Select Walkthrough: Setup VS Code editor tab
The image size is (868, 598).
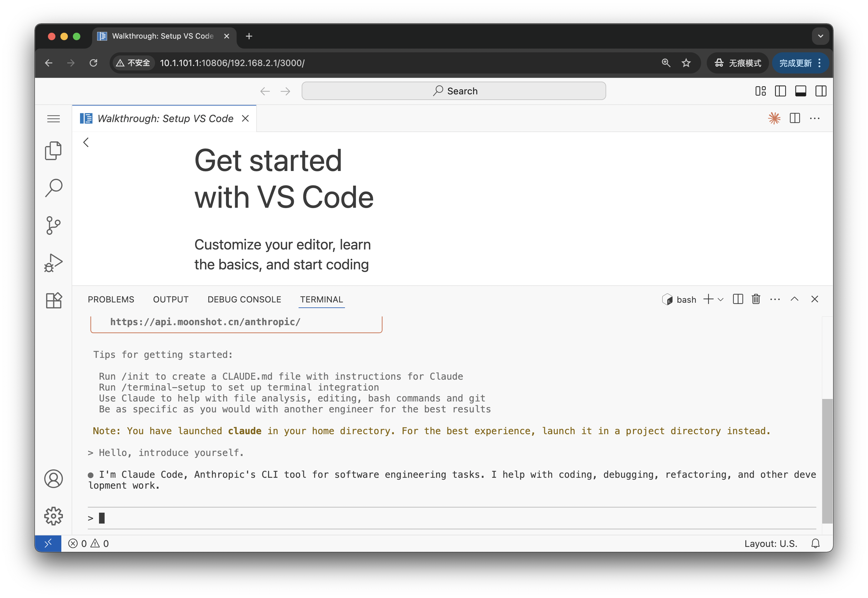pos(164,118)
